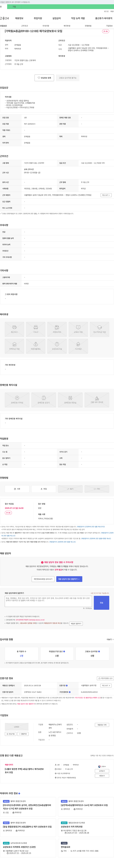This screenshot has width=114, height=868.
Task: Click the 차량유지비 welfare icon
Action: (x=57, y=329)
